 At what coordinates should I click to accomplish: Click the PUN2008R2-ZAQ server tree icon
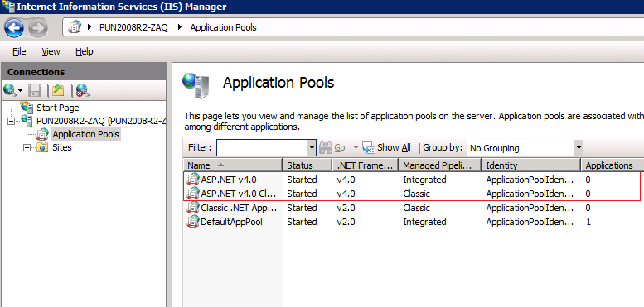coord(27,121)
